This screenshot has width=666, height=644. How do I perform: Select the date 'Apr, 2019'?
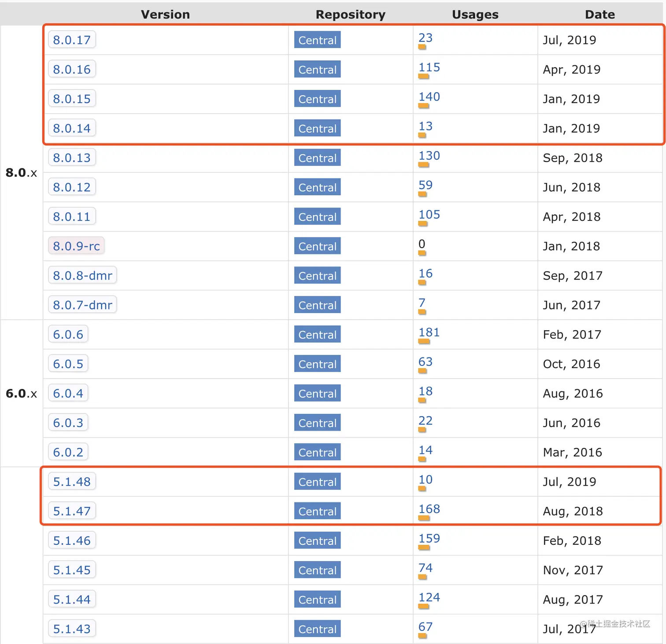point(572,70)
